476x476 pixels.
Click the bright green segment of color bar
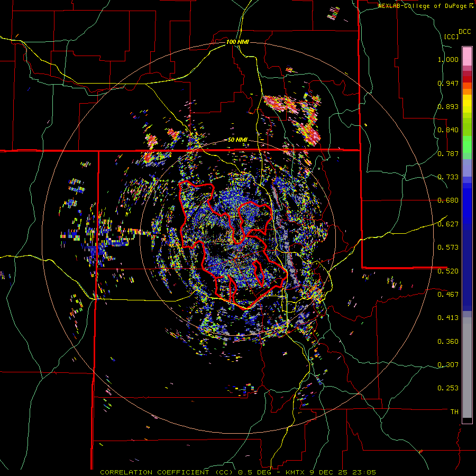(467, 144)
